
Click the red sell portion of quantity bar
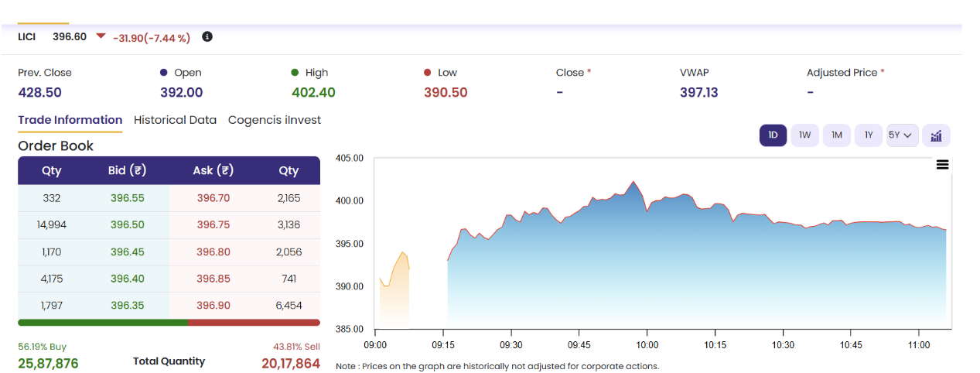[254, 323]
